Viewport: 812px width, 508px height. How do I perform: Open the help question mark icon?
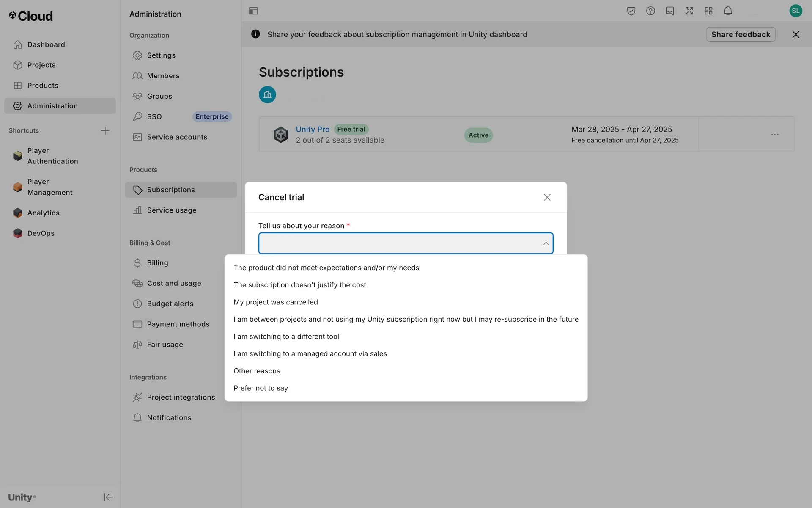650,11
